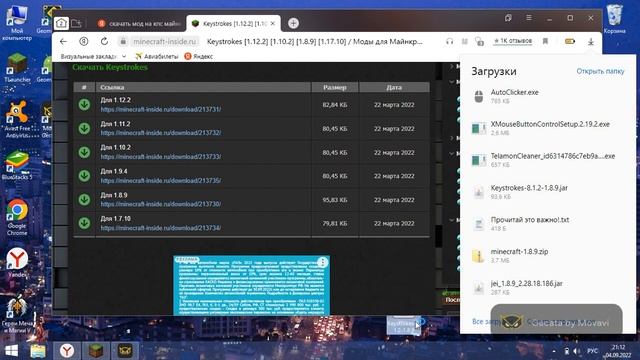Open the tab counter home icon
This screenshot has width=640, height=360.
[61, 23]
